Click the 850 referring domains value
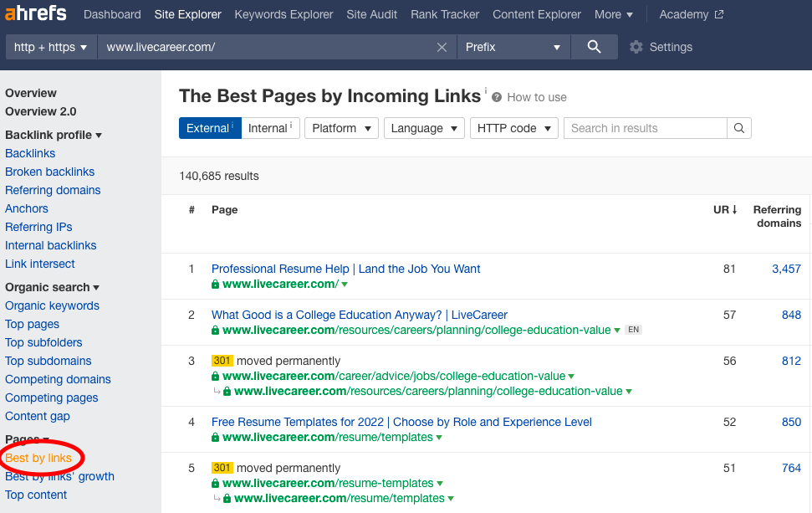Viewport: 812px width, 513px height. tap(791, 423)
